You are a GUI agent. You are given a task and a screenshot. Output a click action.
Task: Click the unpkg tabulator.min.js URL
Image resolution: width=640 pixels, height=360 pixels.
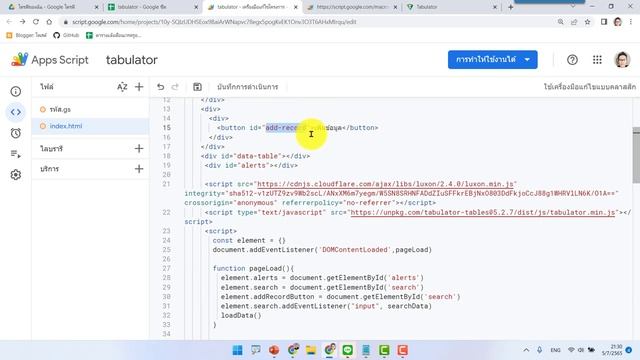[482, 212]
